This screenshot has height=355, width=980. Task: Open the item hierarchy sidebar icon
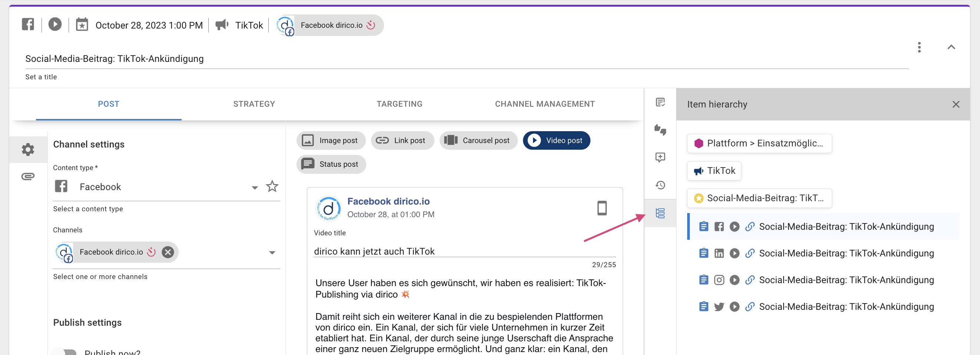[x=660, y=213]
